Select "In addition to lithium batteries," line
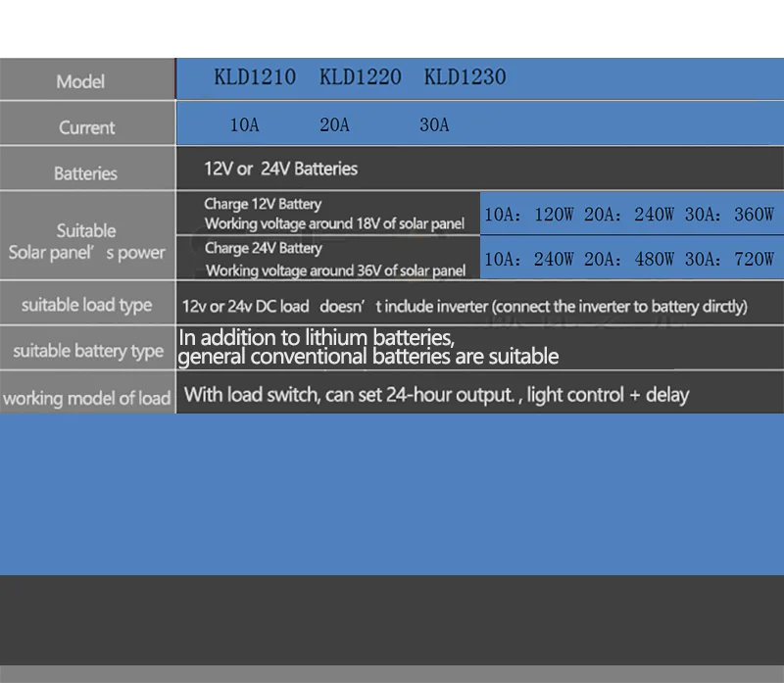The height and width of the screenshot is (683, 784). (x=317, y=337)
